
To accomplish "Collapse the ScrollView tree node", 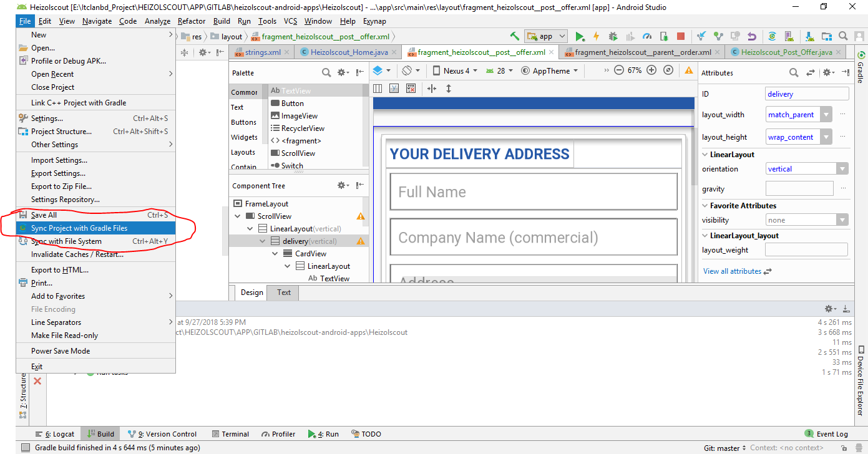I will pos(238,216).
